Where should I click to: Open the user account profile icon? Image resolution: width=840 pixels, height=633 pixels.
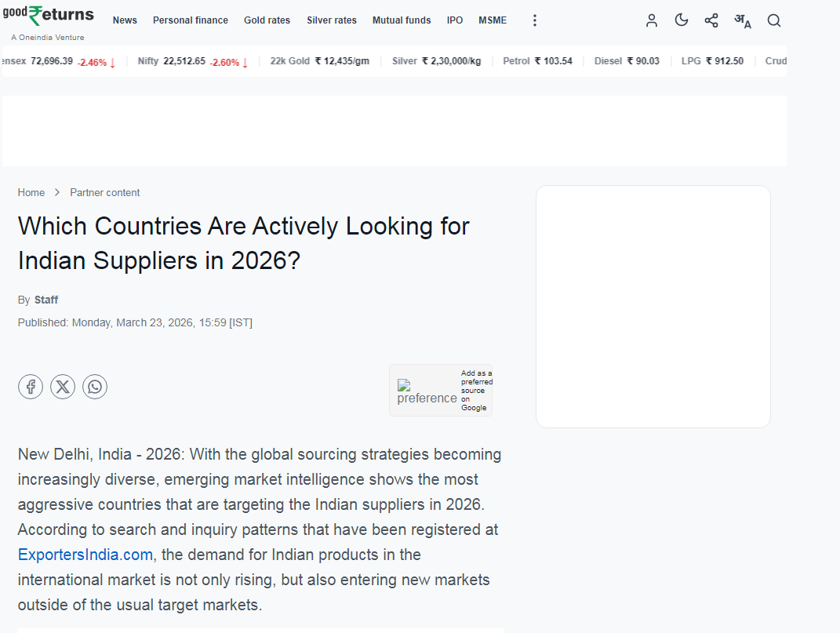651,20
